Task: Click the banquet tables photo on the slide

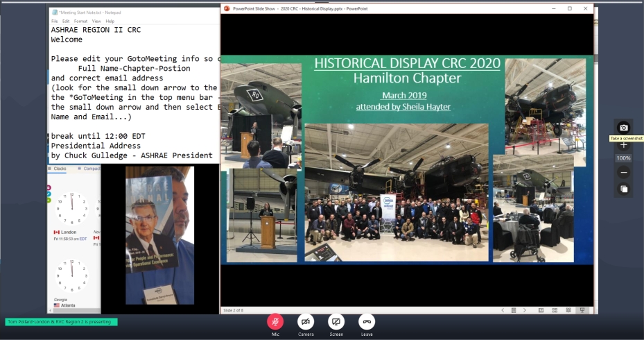Action: 533,208
